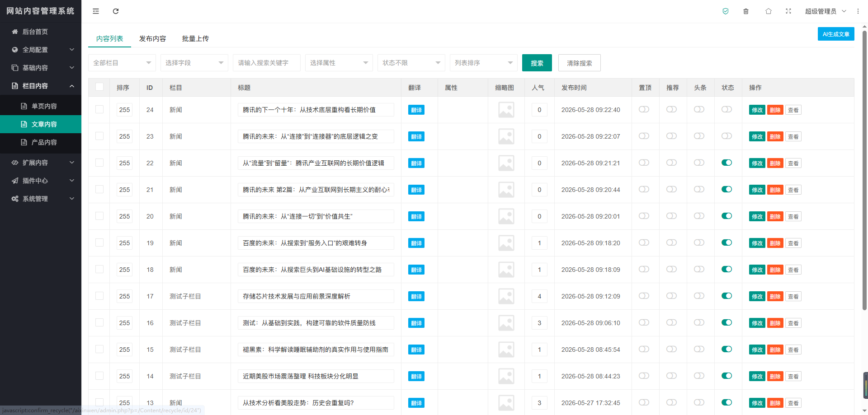
Task: Expand 全局配置 in the sidebar
Action: [x=41, y=50]
